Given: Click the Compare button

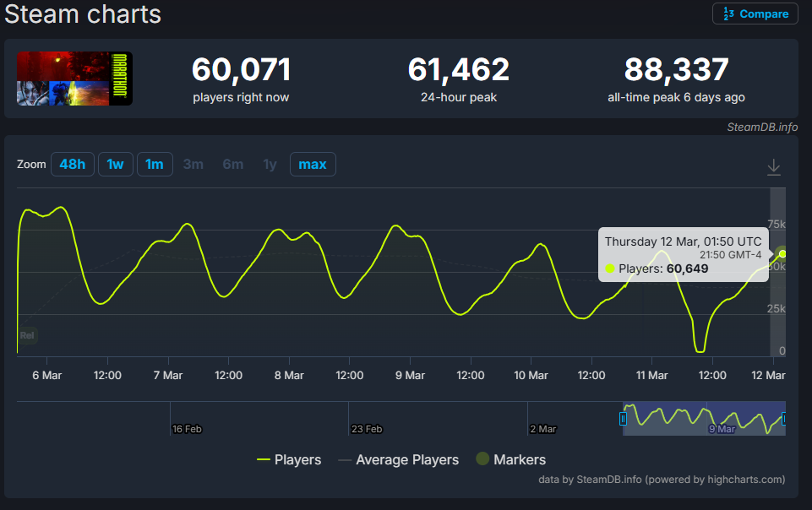Looking at the screenshot, I should pos(755,14).
